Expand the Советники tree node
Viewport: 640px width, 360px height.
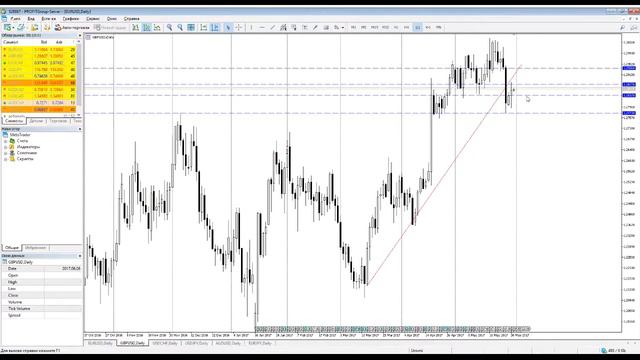click(6, 153)
